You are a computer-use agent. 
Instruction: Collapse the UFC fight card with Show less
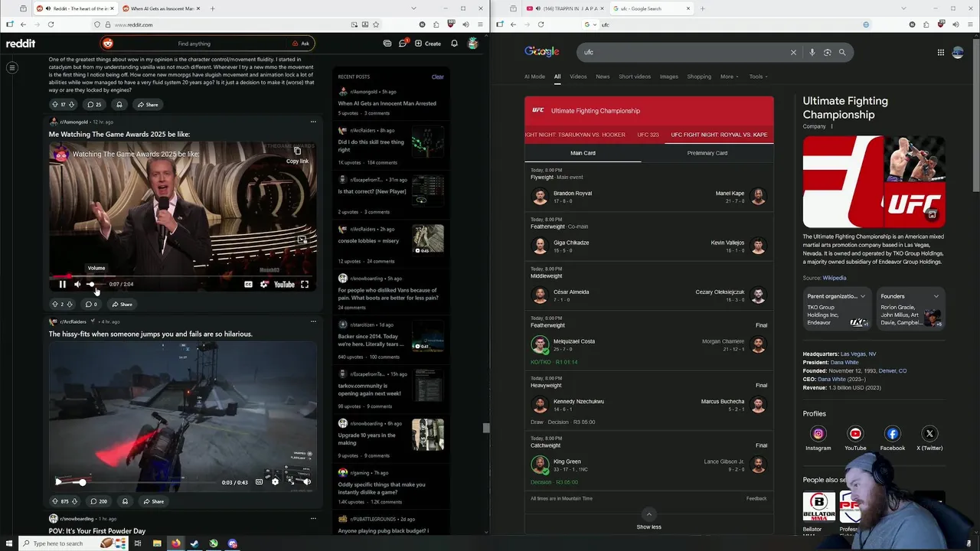click(x=648, y=520)
